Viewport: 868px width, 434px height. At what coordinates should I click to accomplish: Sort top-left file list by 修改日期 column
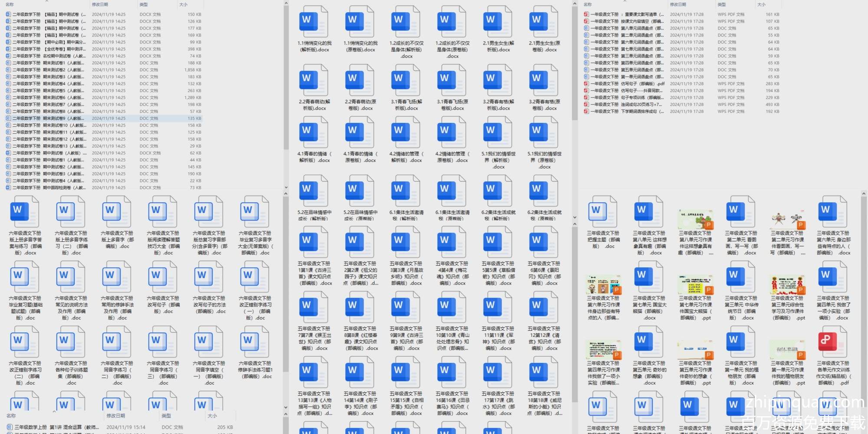coord(100,4)
